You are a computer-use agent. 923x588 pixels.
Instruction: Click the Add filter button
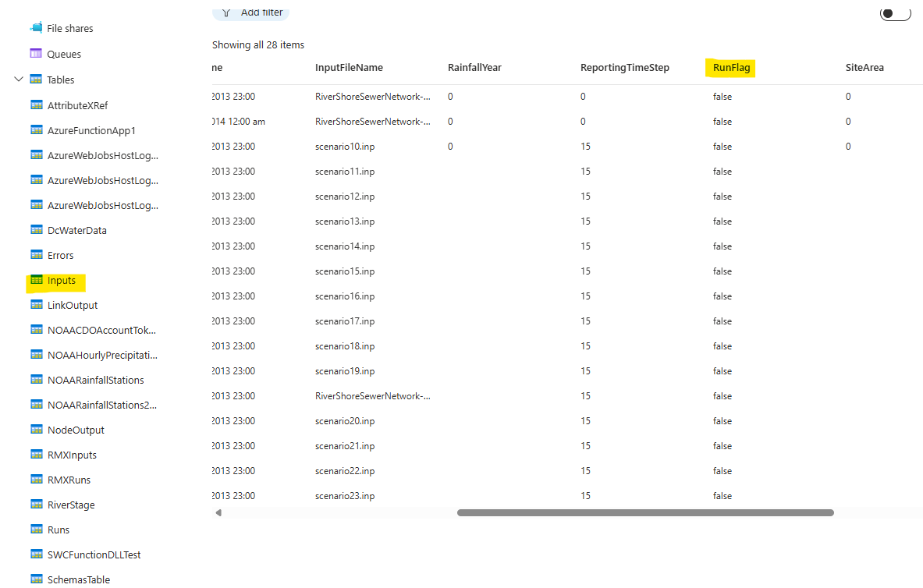point(250,12)
